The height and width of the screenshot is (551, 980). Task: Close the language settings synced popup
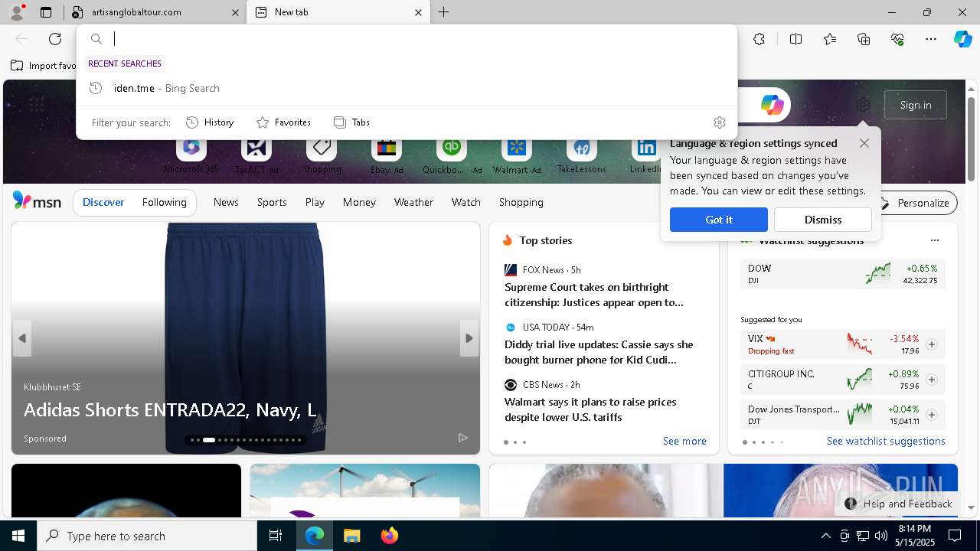coord(864,143)
